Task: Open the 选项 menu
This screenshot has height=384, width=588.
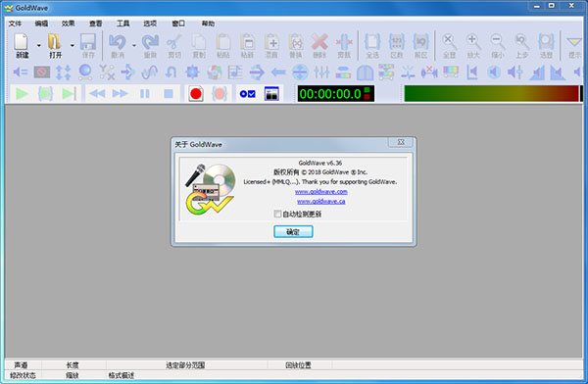Action: point(150,24)
